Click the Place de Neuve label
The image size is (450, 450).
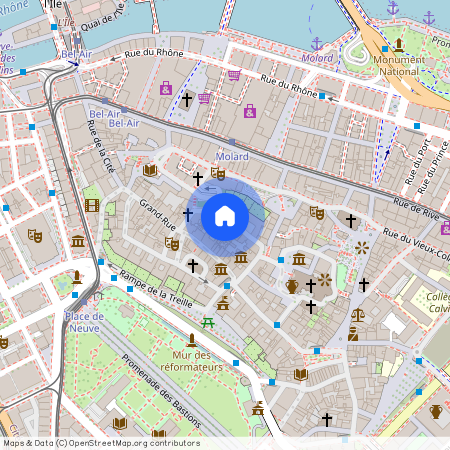(x=84, y=322)
